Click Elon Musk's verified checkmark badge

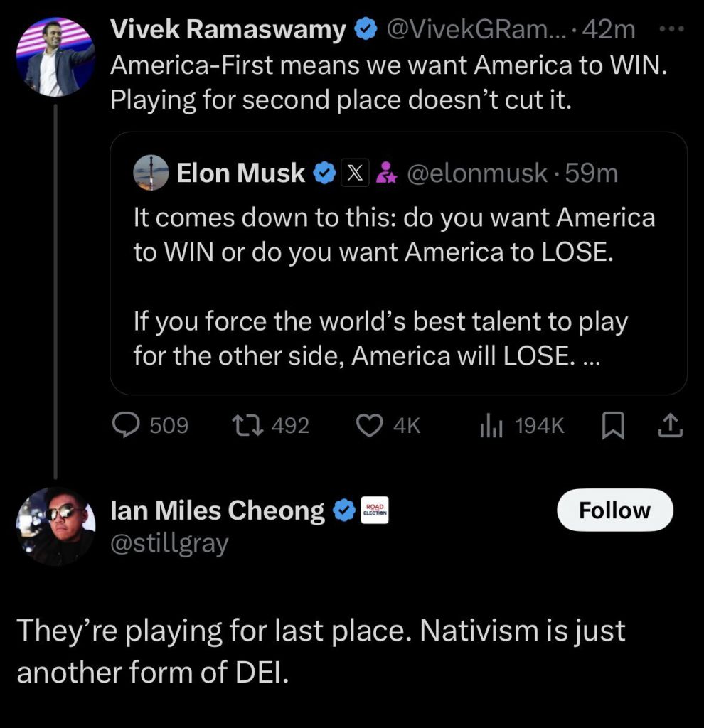click(325, 173)
